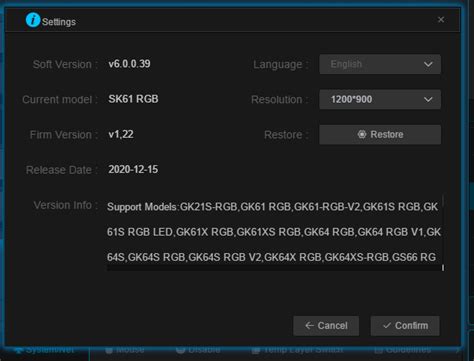The height and width of the screenshot is (361, 474).
Task: Open the Resolution dropdown showing 1200*900
Action: coord(380,99)
